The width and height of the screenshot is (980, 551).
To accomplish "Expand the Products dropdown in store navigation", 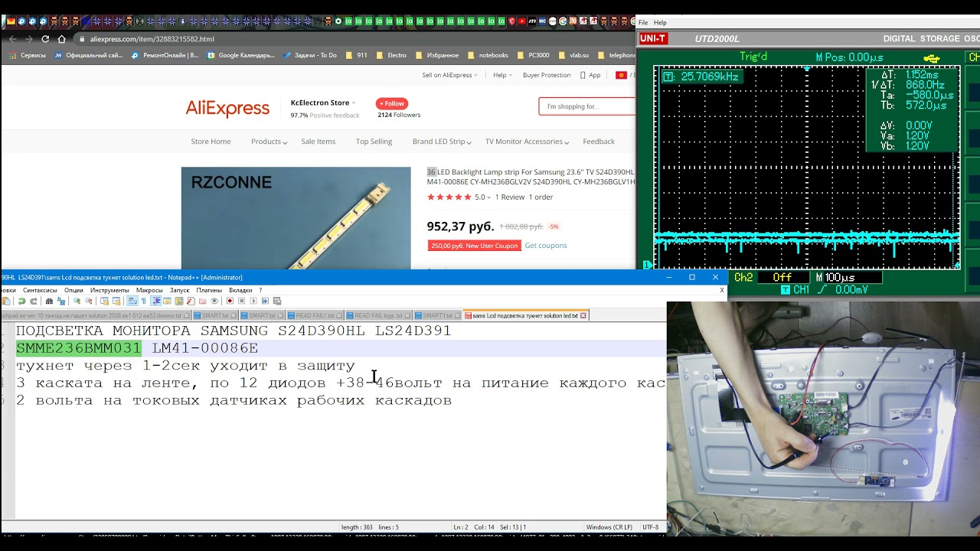I will pyautogui.click(x=269, y=142).
